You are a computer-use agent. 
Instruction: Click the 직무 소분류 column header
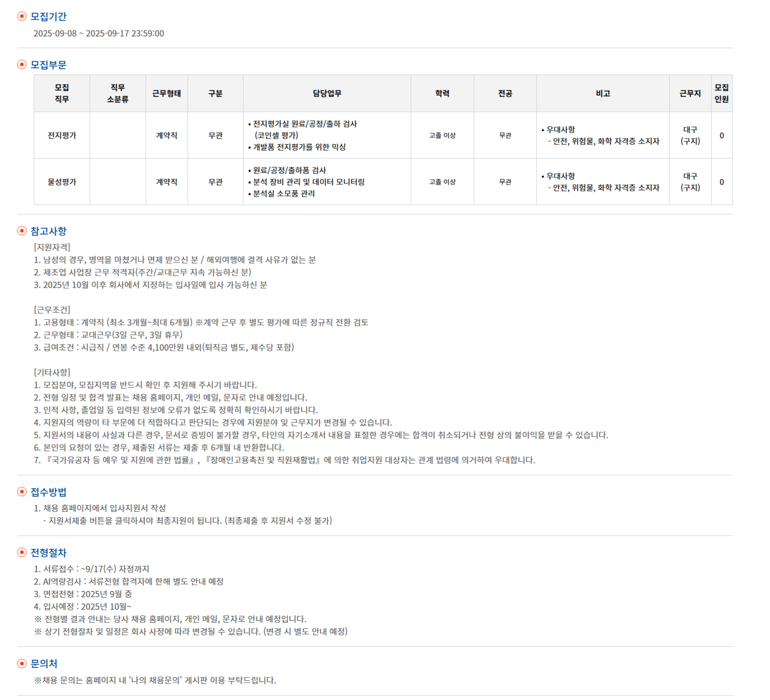click(x=118, y=93)
